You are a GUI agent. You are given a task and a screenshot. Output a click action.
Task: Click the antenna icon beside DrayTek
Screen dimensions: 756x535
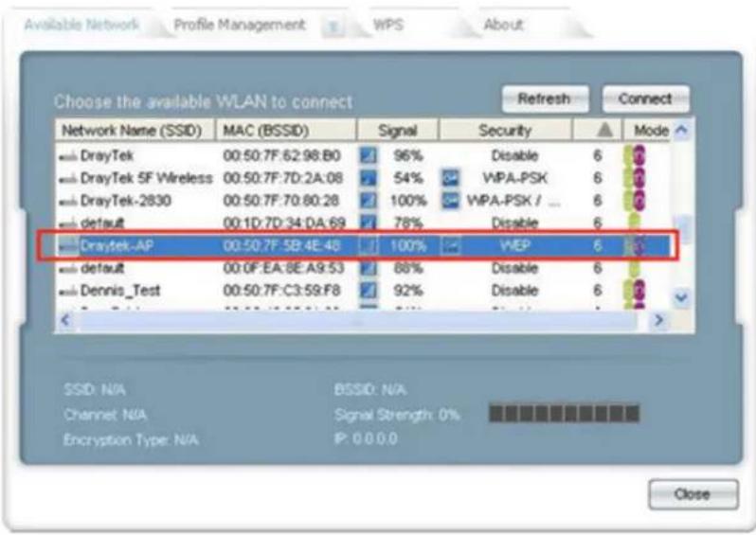point(67,156)
